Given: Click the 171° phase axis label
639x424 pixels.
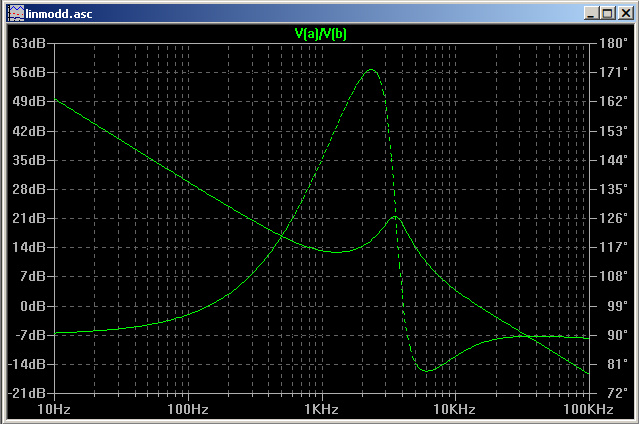Looking at the screenshot, I should [613, 72].
